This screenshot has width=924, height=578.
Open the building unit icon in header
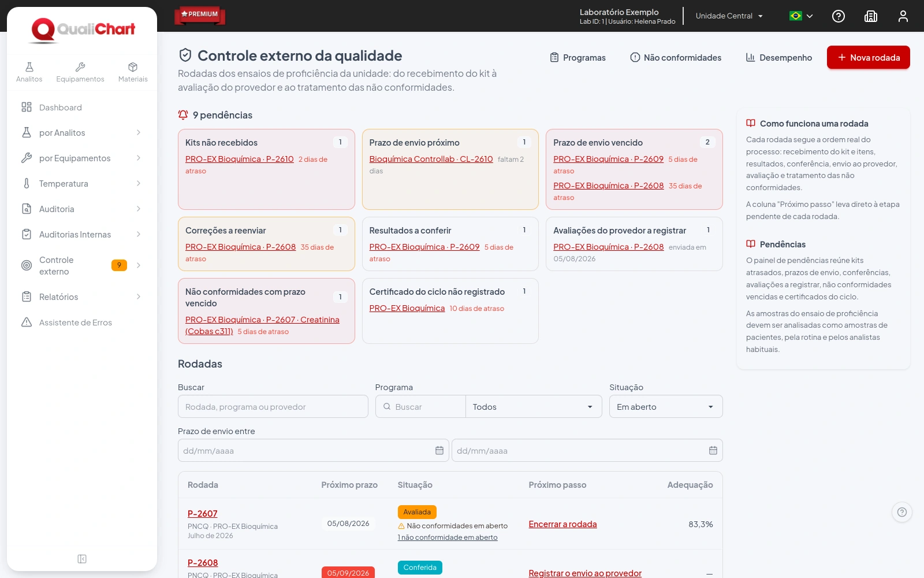[x=871, y=16]
